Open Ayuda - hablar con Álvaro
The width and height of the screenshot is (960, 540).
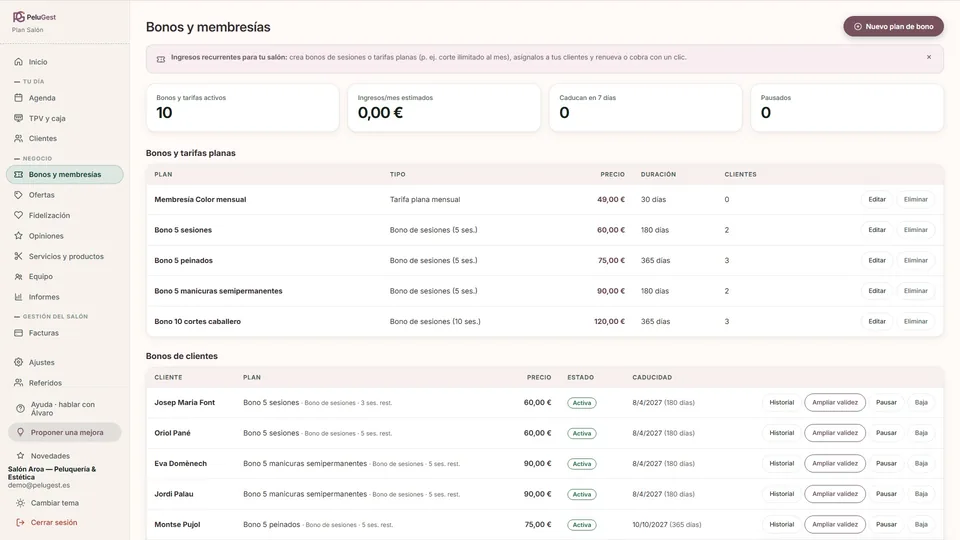[65, 408]
